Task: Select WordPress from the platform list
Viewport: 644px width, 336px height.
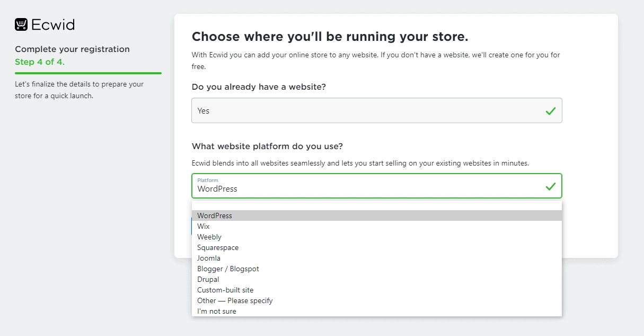Action: (x=214, y=216)
